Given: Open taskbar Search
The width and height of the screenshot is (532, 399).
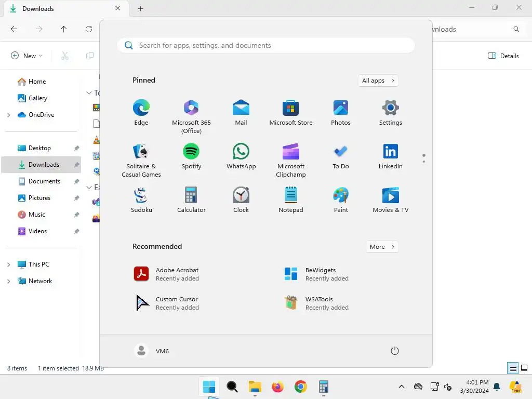Looking at the screenshot, I should coord(232,386).
